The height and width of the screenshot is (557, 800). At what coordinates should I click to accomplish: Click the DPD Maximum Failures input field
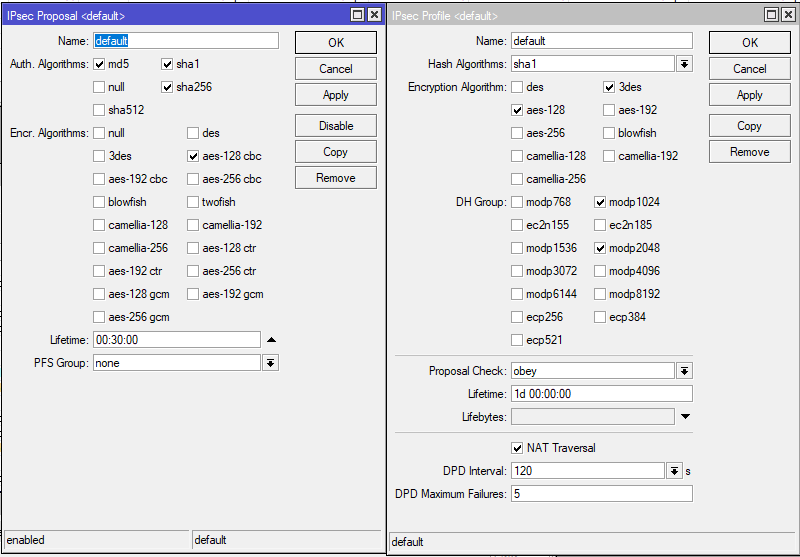[602, 494]
